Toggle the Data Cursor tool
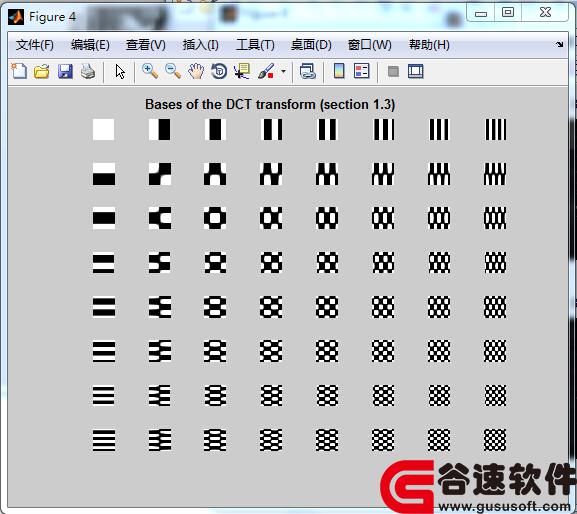Screen dimensions: 577x514 coord(242,71)
